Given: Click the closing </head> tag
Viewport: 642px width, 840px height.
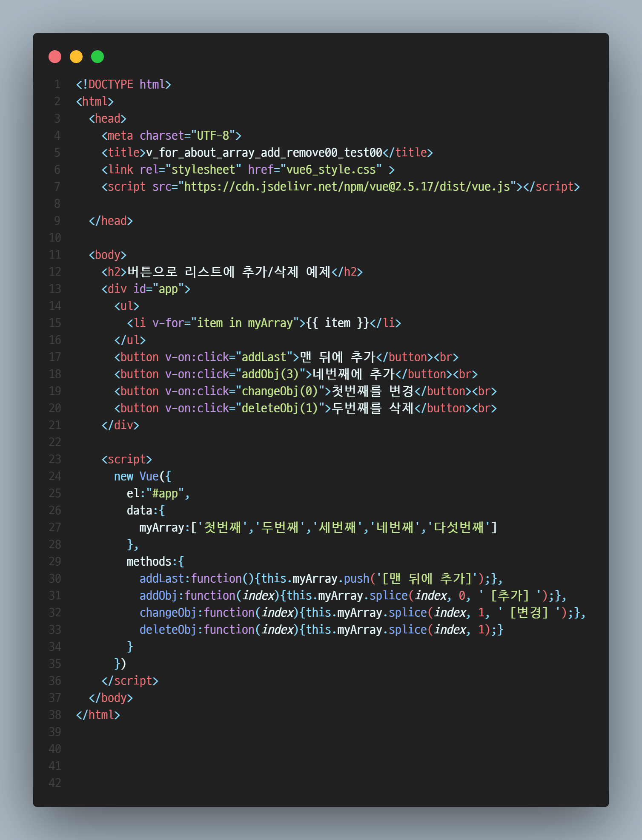Looking at the screenshot, I should (x=111, y=221).
